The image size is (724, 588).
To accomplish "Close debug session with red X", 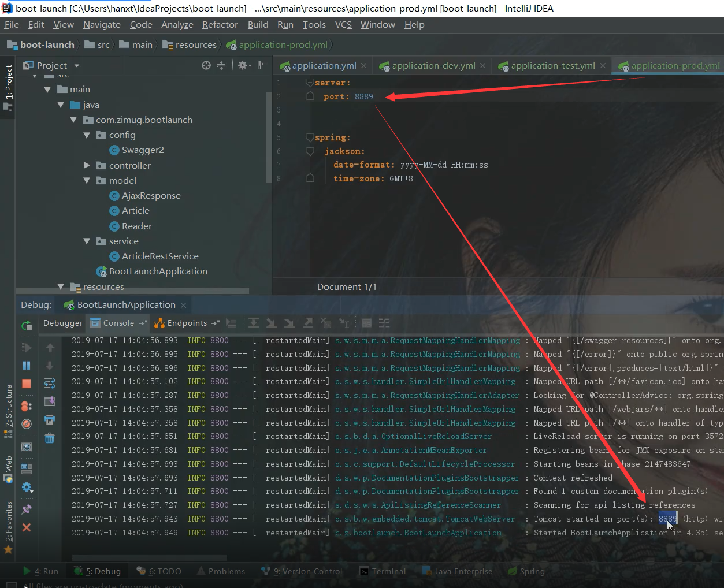I will pos(27,527).
